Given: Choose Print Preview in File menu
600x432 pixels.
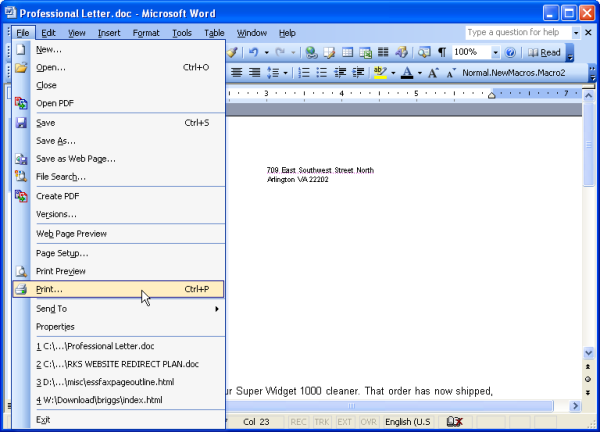Looking at the screenshot, I should 118,271.
